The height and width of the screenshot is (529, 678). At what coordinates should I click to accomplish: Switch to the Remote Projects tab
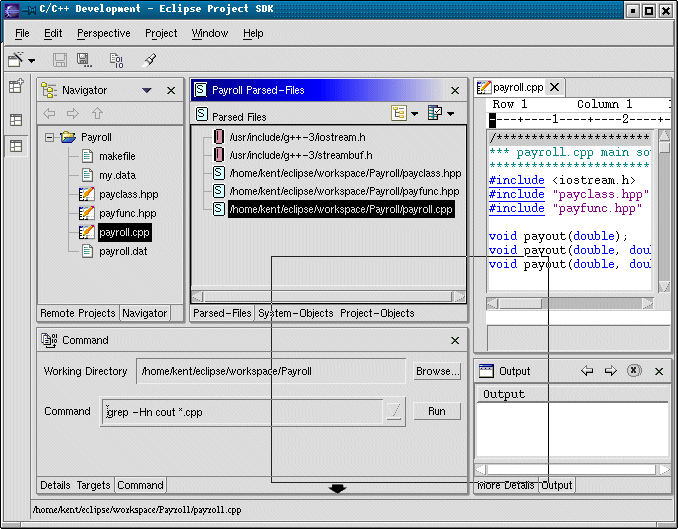pyautogui.click(x=79, y=313)
